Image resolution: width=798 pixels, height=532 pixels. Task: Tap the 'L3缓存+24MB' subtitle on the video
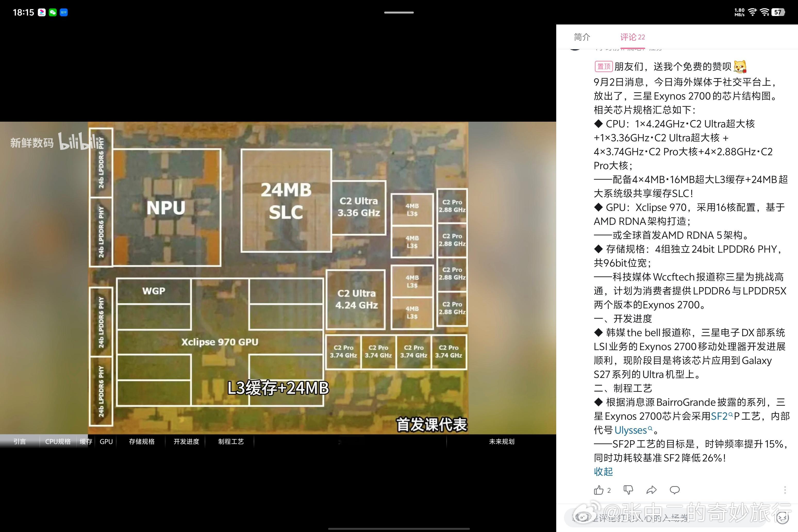coord(278,388)
